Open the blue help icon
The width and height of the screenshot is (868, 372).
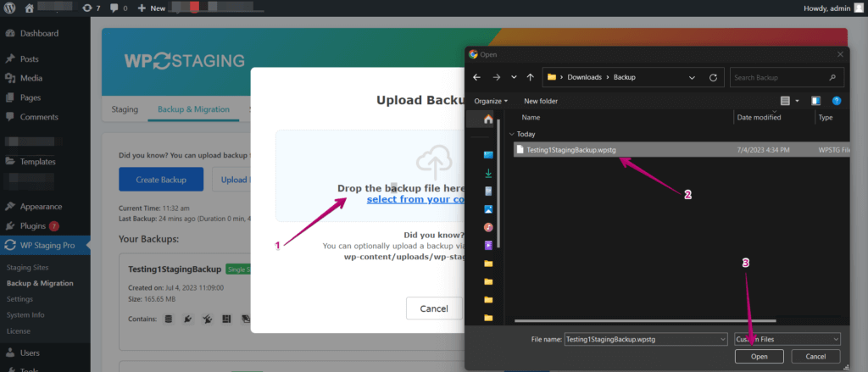point(837,101)
